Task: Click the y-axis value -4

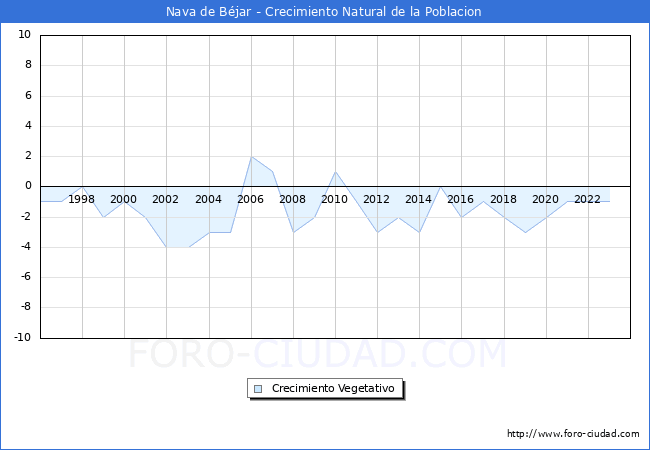Action: click(26, 246)
